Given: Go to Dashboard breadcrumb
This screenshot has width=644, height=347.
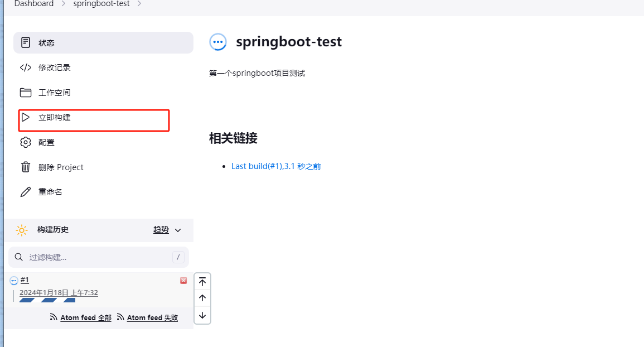Looking at the screenshot, I should (34, 4).
